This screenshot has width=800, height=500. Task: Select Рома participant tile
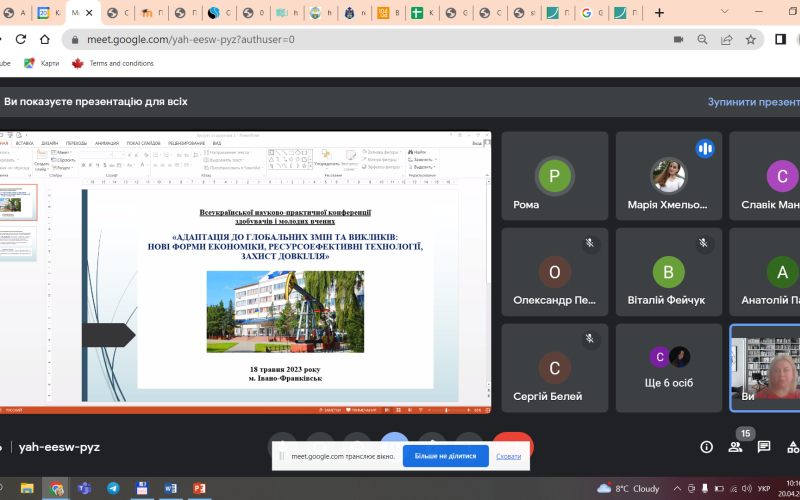point(555,176)
